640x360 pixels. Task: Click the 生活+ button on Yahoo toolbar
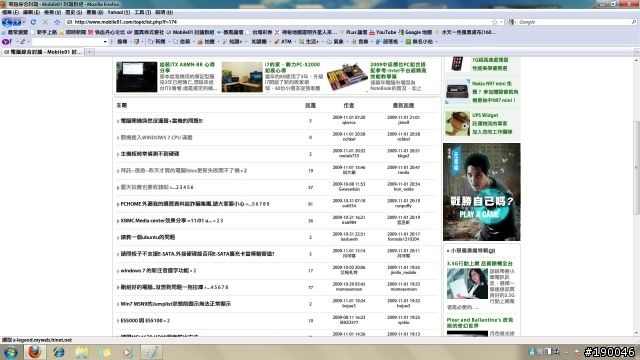(309, 42)
